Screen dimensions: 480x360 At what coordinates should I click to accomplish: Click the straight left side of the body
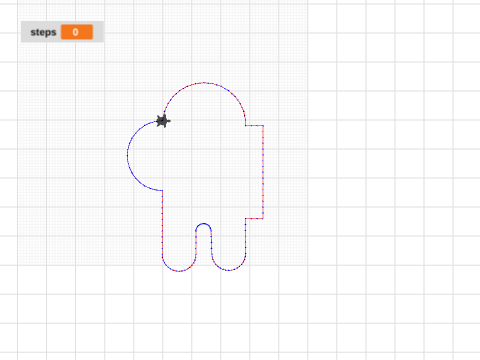tap(162, 222)
